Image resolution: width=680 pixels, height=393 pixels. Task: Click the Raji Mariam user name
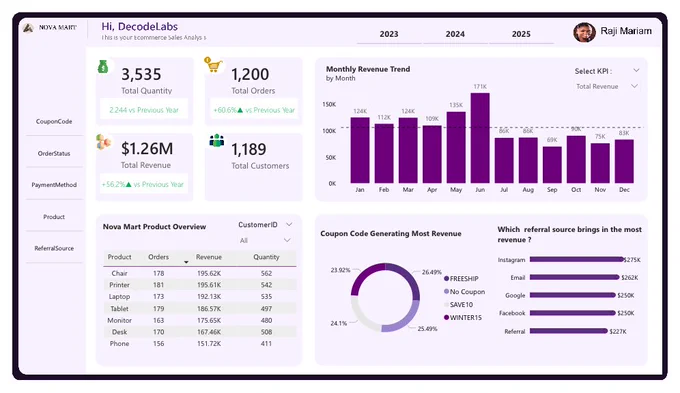click(626, 31)
